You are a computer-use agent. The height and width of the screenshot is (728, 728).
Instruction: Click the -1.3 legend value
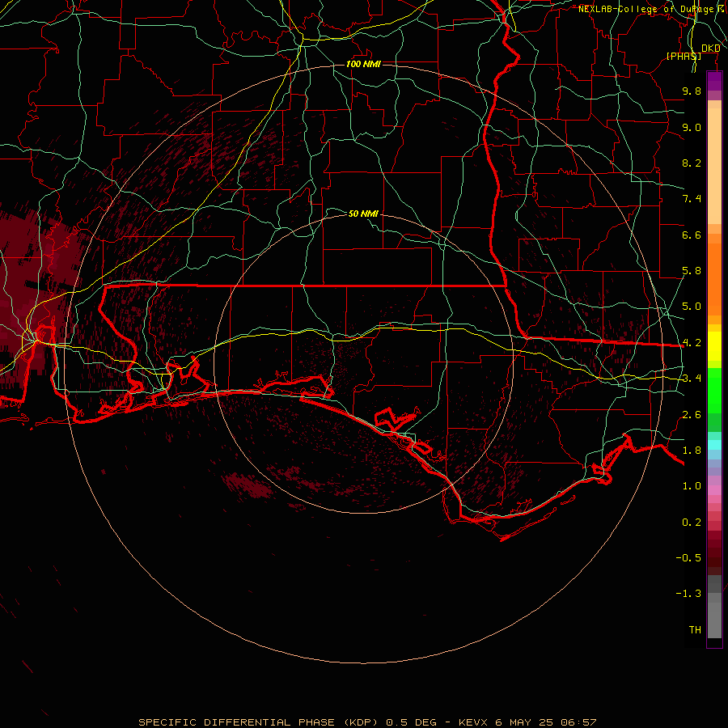[688, 594]
